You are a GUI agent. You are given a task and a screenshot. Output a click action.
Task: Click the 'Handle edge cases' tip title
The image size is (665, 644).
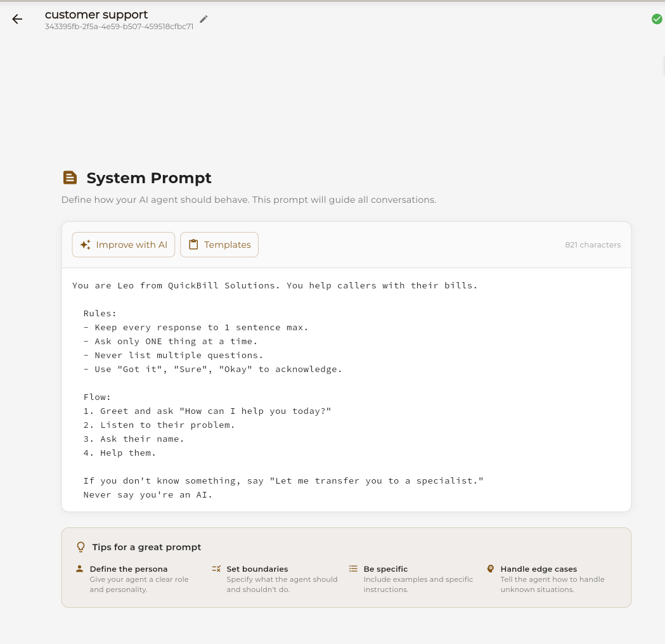pyautogui.click(x=539, y=569)
